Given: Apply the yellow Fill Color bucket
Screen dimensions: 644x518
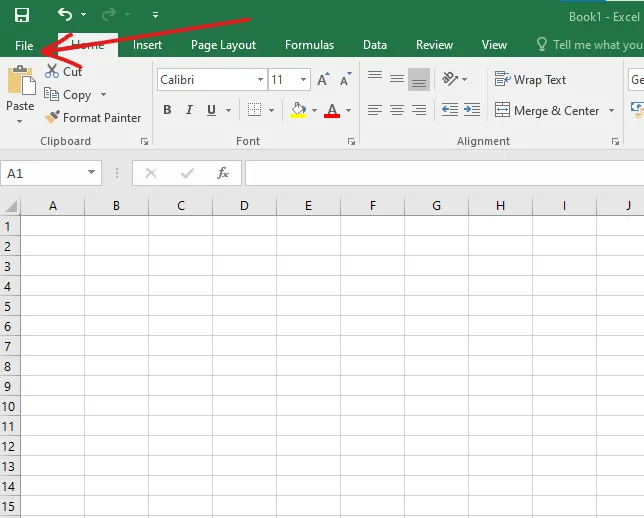Looking at the screenshot, I should (x=298, y=110).
